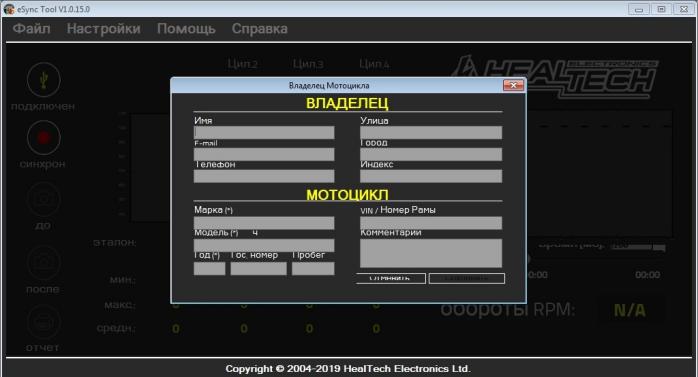Click inside the Комментарии text area
The width and height of the screenshot is (698, 377).
pyautogui.click(x=431, y=253)
